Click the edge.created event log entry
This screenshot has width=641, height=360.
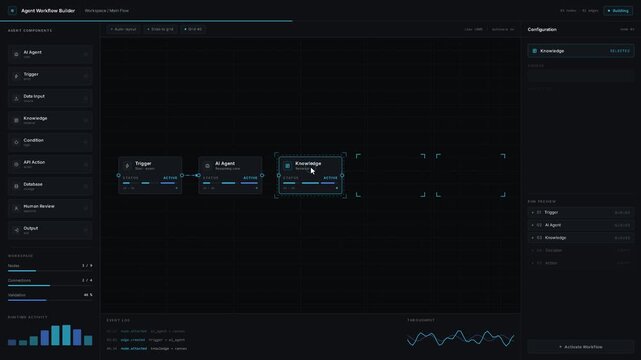click(146, 340)
